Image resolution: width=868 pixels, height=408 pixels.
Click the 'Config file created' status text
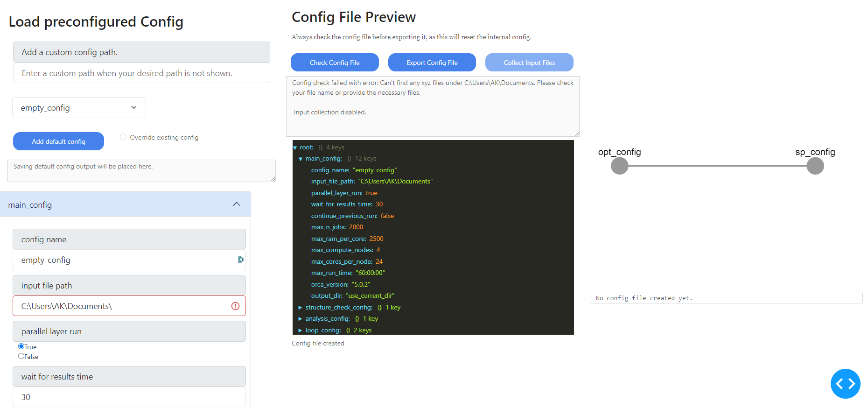(318, 343)
